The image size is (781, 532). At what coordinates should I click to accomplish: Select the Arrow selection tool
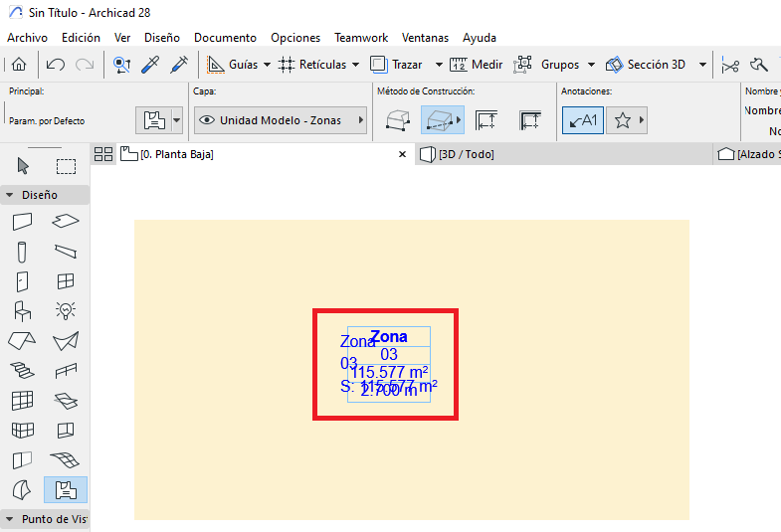point(23,166)
